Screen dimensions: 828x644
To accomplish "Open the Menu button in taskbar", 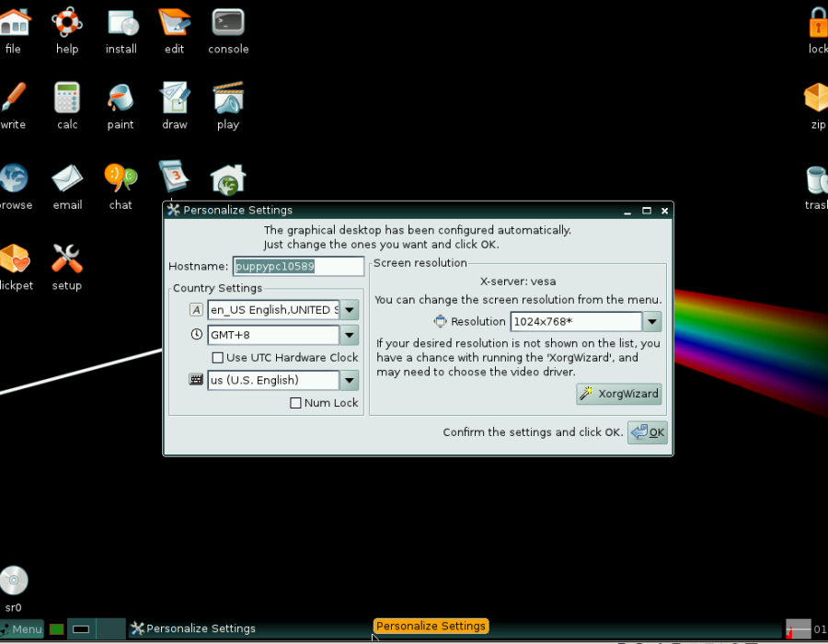I will pyautogui.click(x=22, y=629).
